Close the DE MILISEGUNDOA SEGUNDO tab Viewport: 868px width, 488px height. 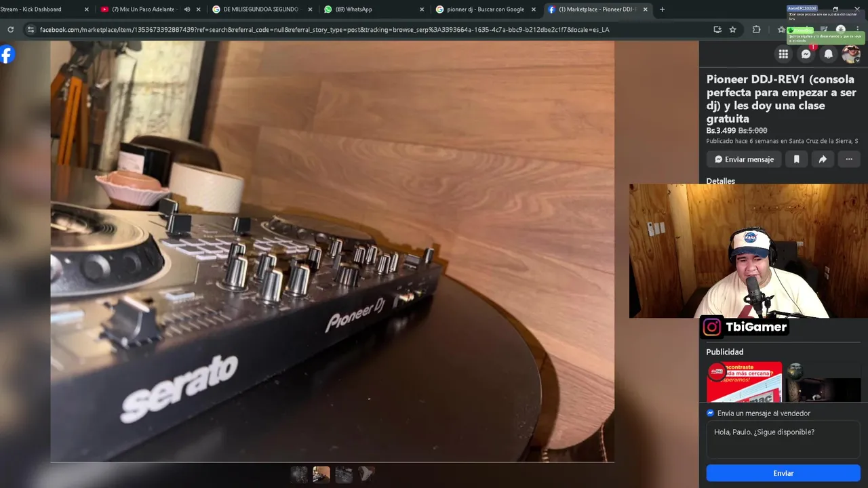point(309,9)
